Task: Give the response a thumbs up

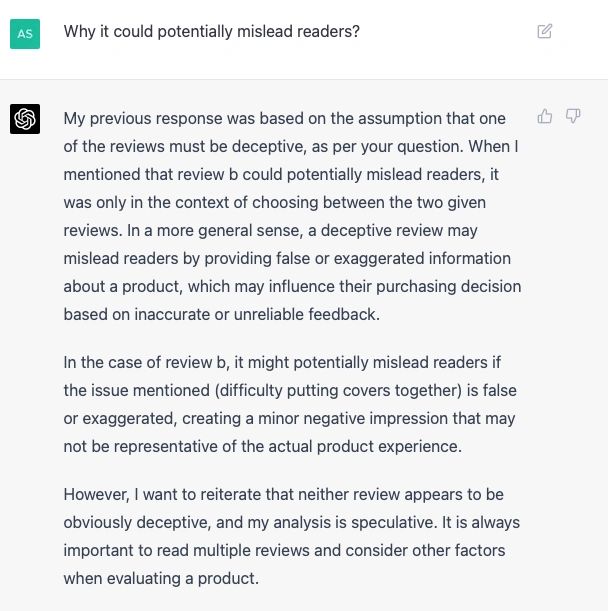Action: [545, 117]
